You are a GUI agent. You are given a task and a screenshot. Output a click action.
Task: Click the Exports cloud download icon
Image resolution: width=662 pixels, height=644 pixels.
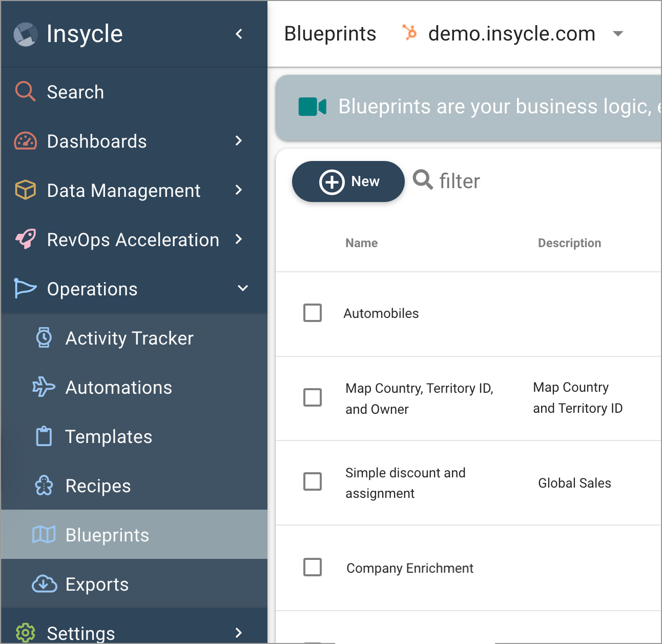pyautogui.click(x=44, y=584)
